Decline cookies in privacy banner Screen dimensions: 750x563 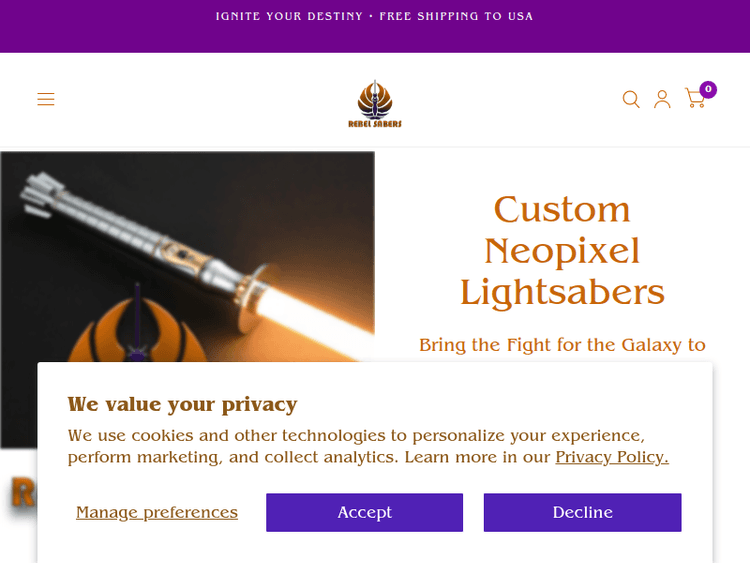tap(582, 512)
